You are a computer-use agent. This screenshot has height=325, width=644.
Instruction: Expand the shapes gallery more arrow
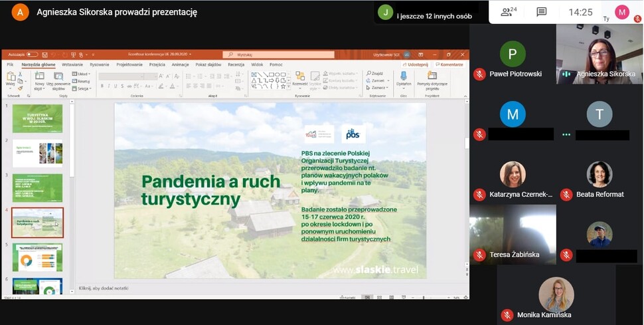(x=289, y=87)
